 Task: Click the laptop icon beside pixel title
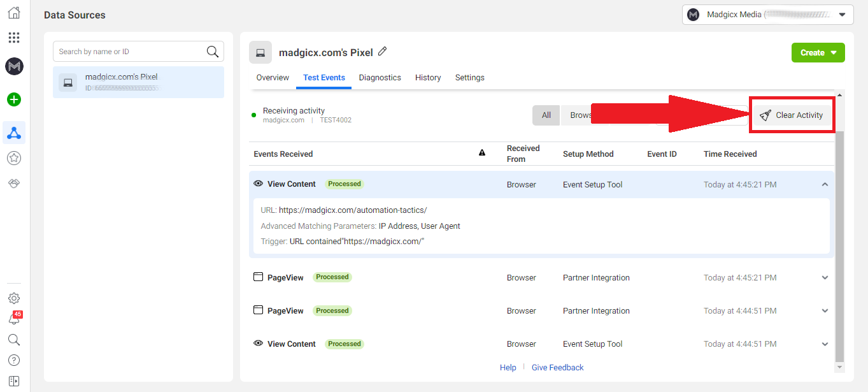pyautogui.click(x=260, y=52)
